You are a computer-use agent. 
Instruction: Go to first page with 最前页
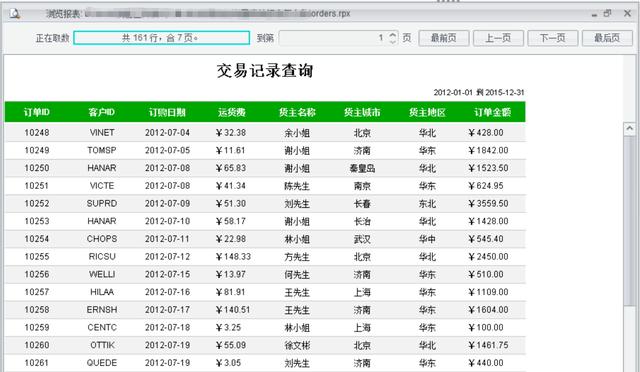click(444, 38)
